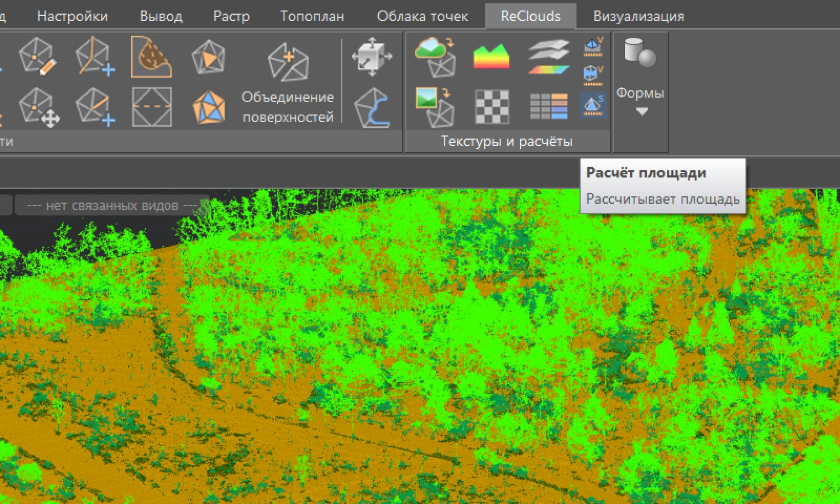Click the highlighted area calculation icon

(593, 105)
